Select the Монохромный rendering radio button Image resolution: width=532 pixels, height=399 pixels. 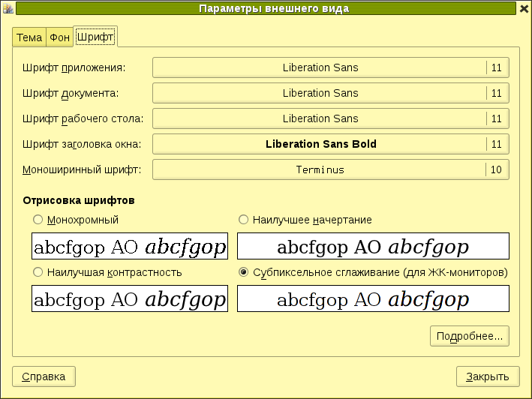click(38, 220)
